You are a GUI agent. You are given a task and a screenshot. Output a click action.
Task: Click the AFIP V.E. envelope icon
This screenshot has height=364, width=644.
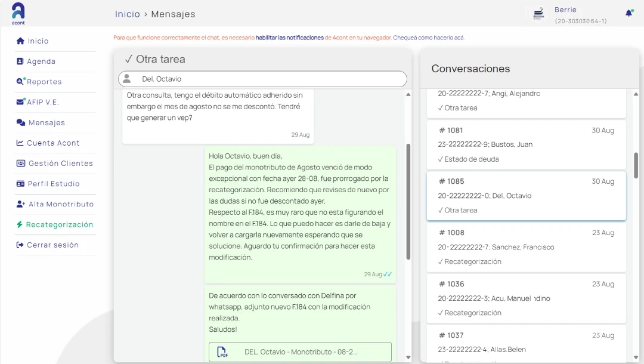click(20, 102)
